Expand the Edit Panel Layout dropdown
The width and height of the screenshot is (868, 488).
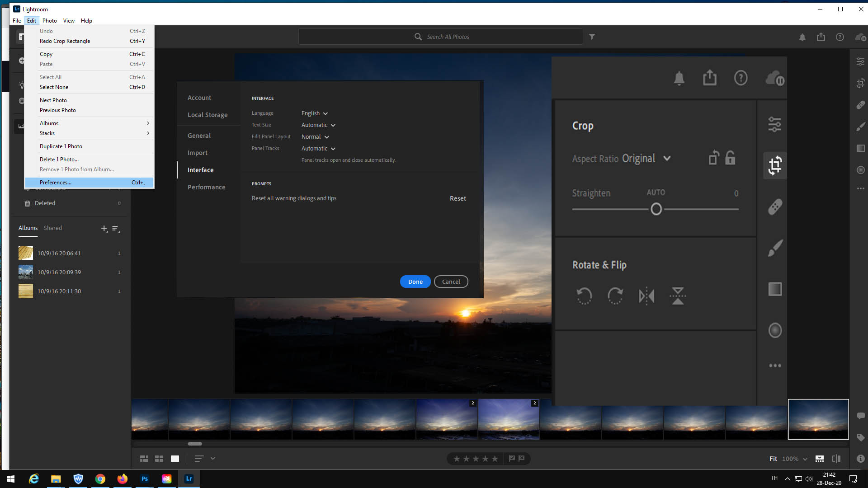pos(315,137)
